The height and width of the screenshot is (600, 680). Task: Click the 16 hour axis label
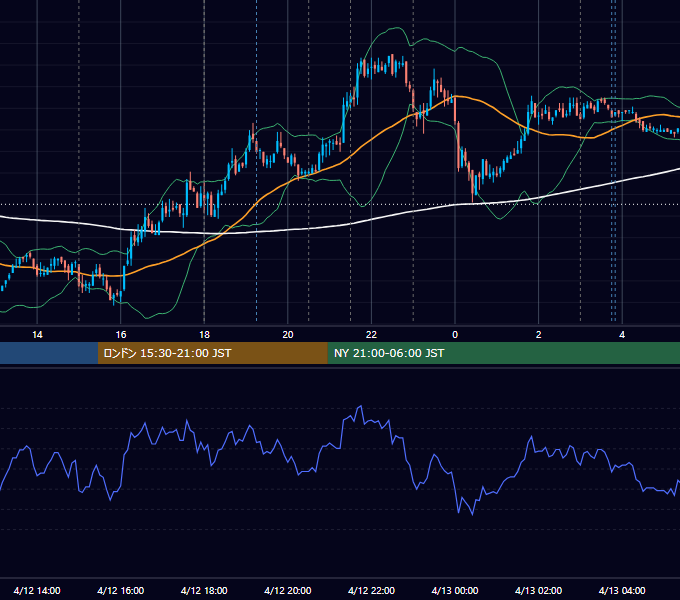[121, 335]
